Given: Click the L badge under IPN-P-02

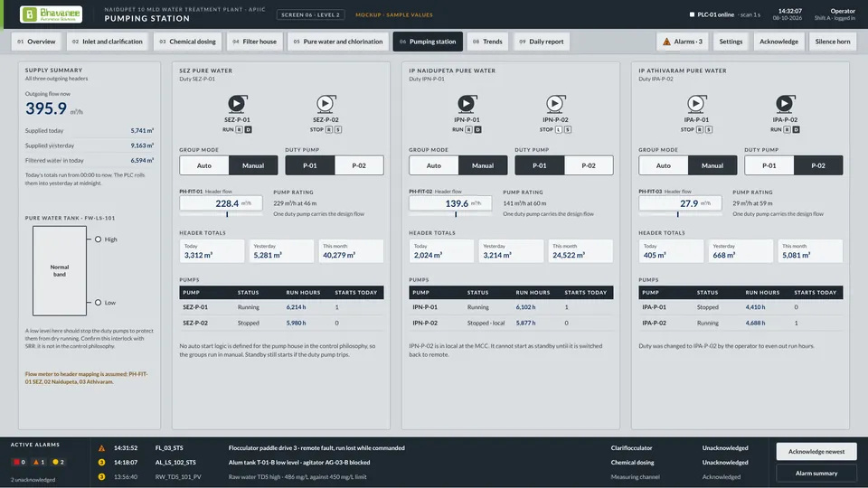Looking at the screenshot, I should point(559,129).
